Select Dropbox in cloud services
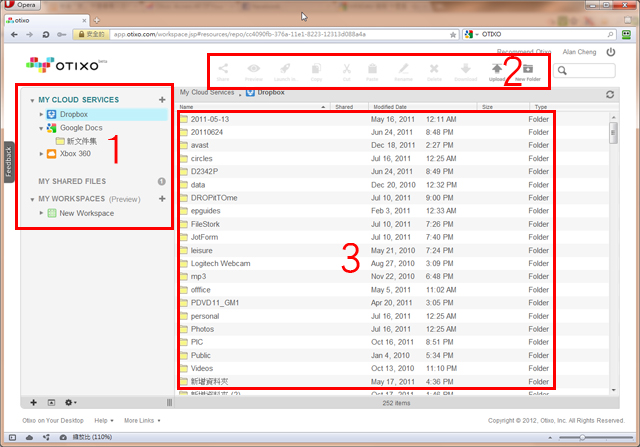640x447 pixels. tap(74, 115)
